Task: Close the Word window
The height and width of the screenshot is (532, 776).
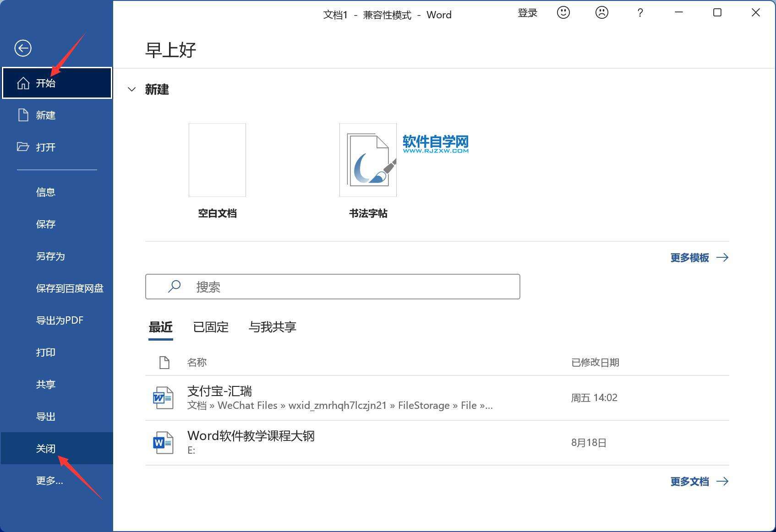Action: click(756, 12)
